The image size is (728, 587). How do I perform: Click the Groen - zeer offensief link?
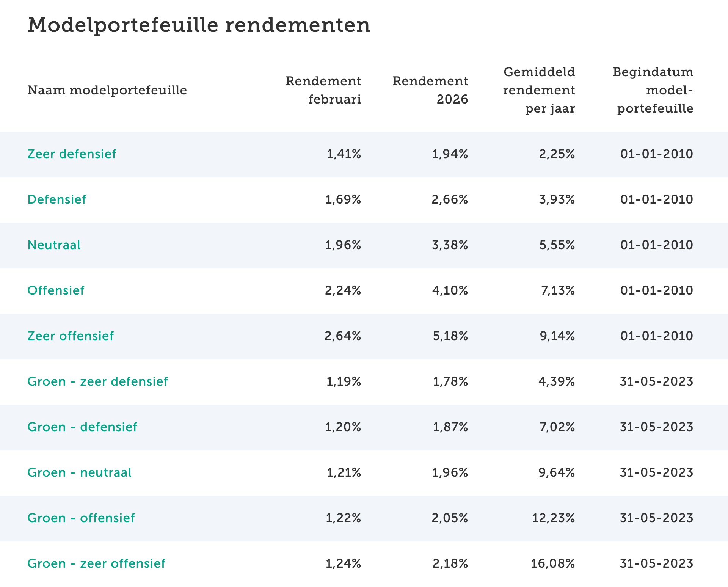(x=96, y=563)
